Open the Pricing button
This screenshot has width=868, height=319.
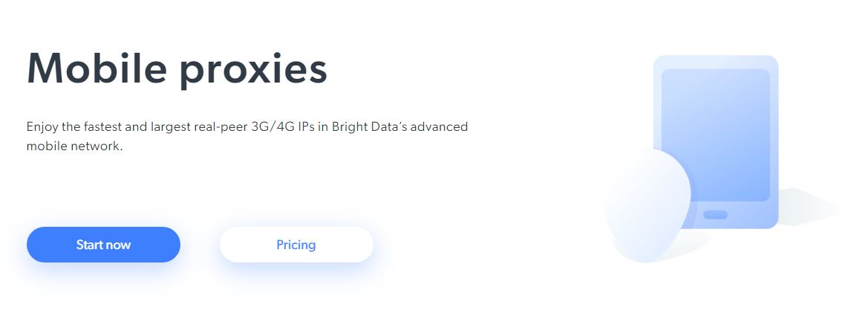pyautogui.click(x=296, y=245)
